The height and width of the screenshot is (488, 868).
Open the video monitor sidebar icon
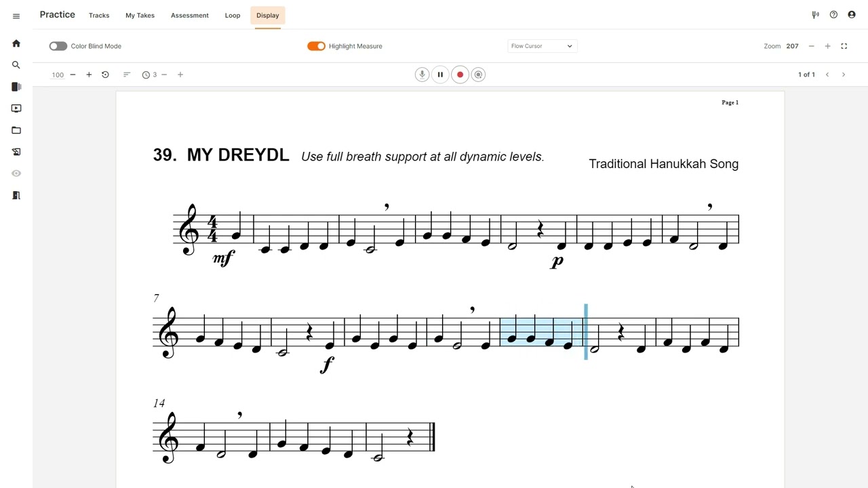[x=16, y=108]
